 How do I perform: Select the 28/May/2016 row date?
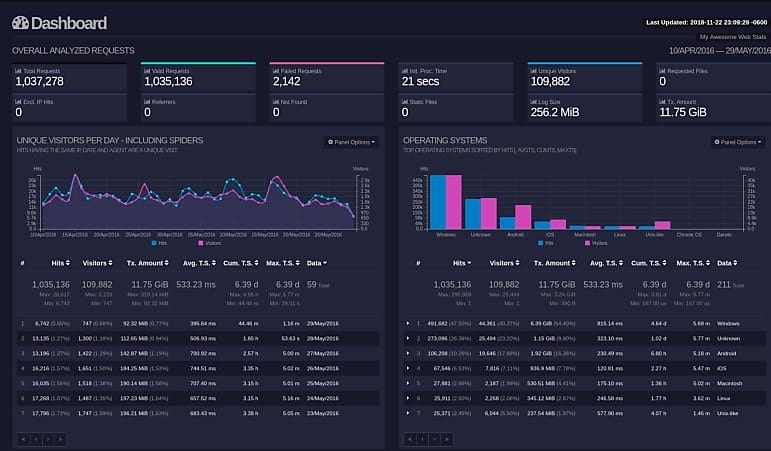[323, 338]
